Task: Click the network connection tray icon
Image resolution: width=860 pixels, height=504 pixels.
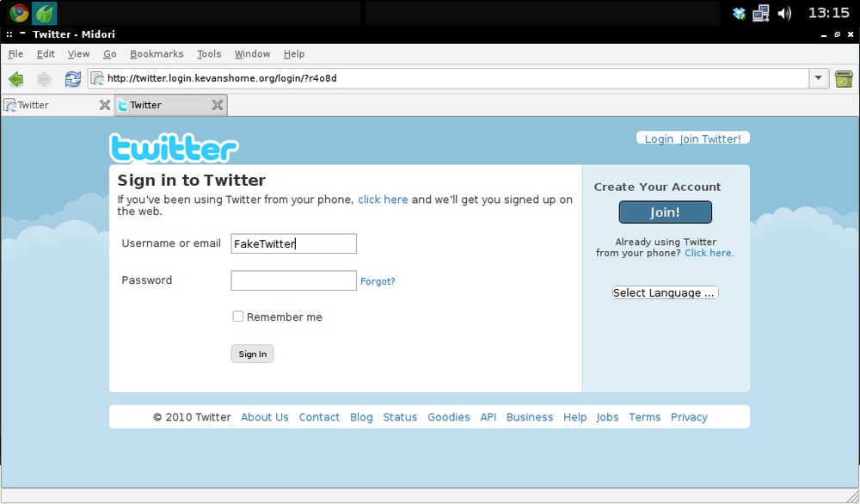Action: pos(761,13)
